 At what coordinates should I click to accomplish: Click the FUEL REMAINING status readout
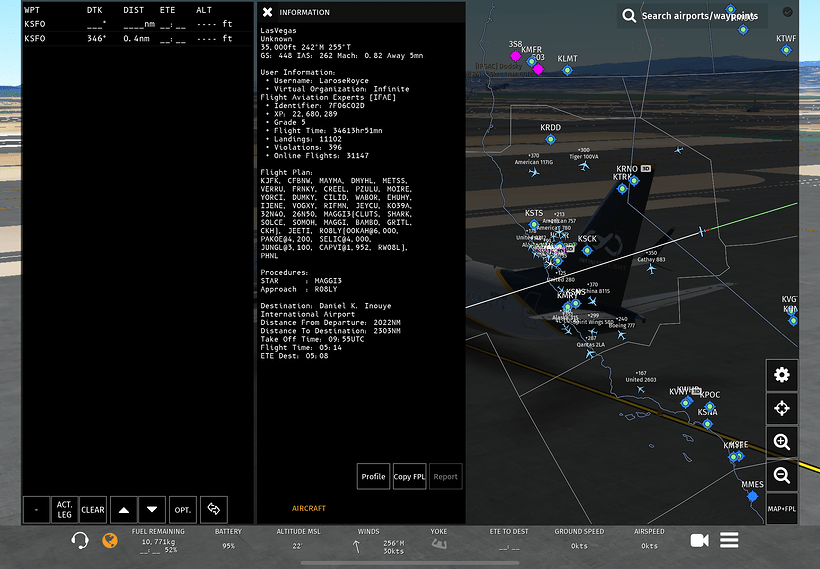click(158, 541)
